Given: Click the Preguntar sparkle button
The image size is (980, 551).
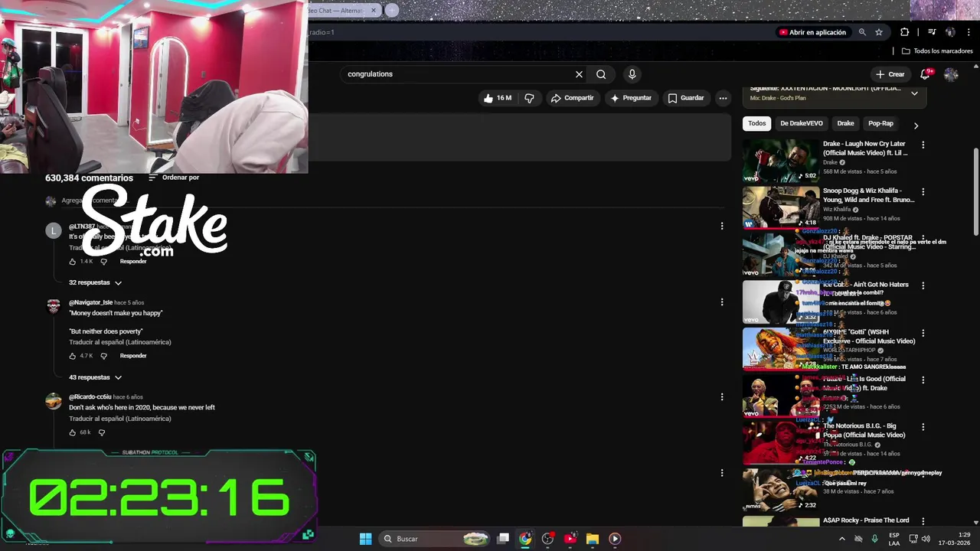Looking at the screenshot, I should (x=630, y=98).
